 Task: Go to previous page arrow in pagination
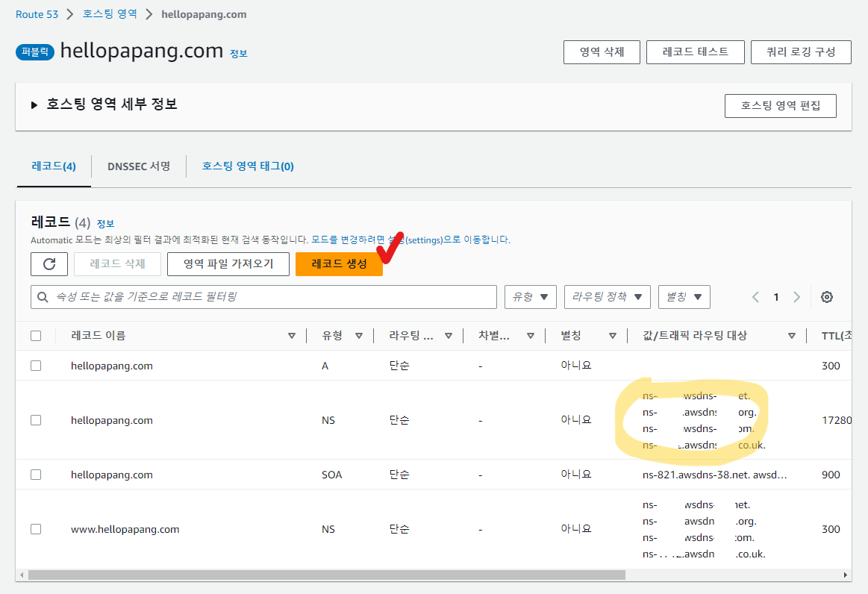(755, 297)
